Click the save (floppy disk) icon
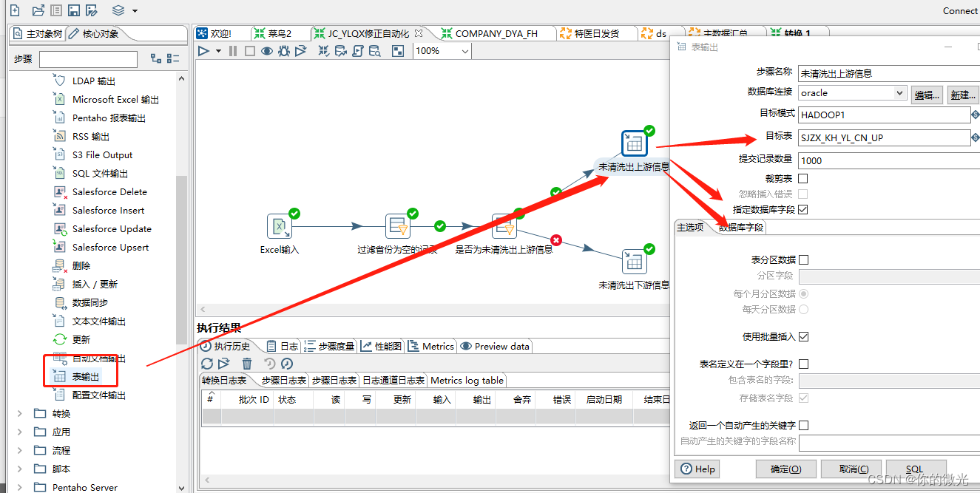 pyautogui.click(x=74, y=10)
